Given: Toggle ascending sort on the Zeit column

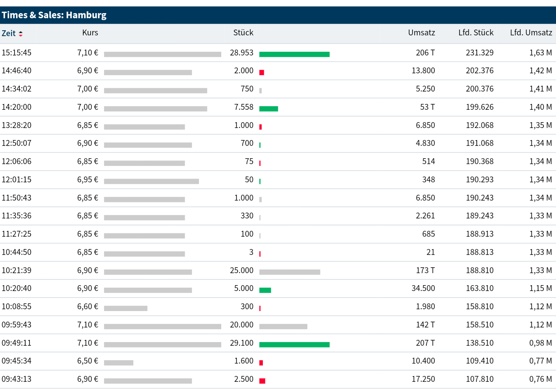Looking at the screenshot, I should click(x=21, y=33).
